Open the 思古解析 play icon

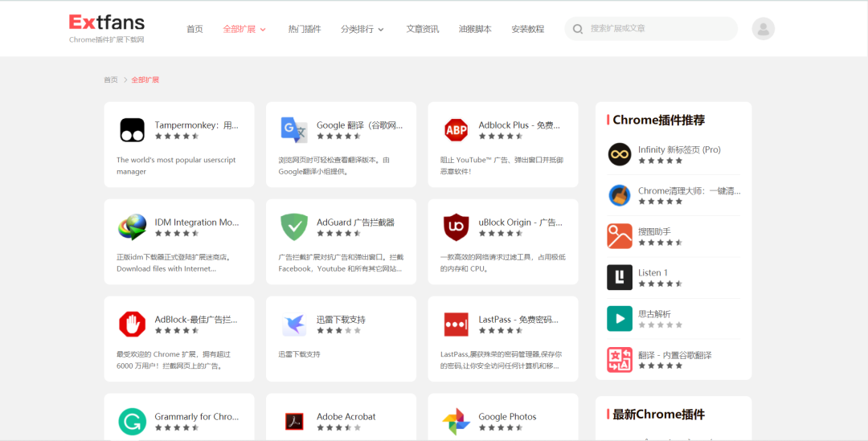coord(620,319)
